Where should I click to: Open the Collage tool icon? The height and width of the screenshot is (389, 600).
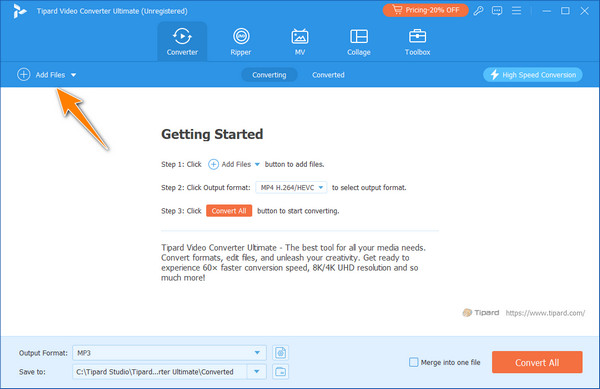tap(359, 37)
